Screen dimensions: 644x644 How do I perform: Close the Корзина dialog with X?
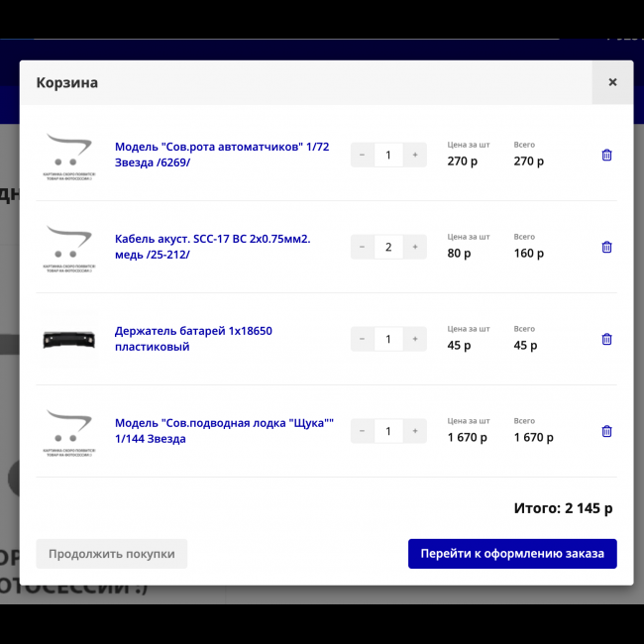(x=612, y=82)
